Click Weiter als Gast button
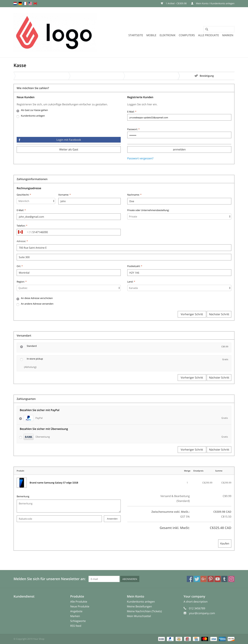 [69, 149]
